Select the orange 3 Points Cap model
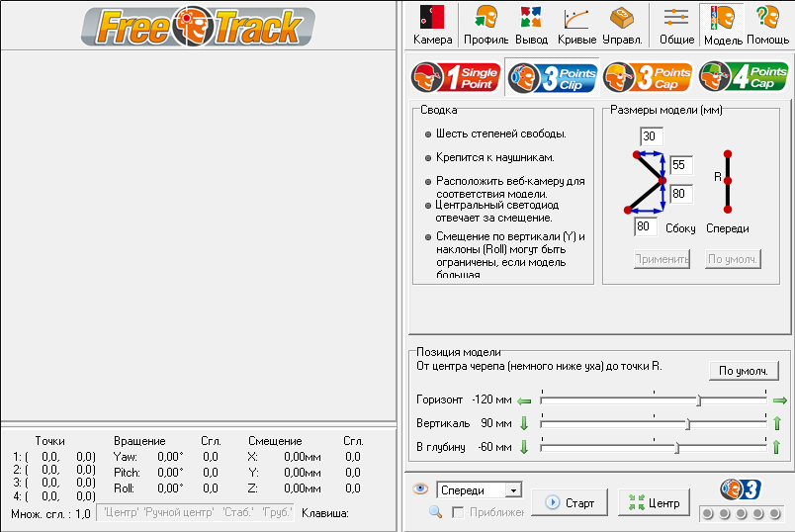This screenshot has height=532, width=795. (648, 77)
